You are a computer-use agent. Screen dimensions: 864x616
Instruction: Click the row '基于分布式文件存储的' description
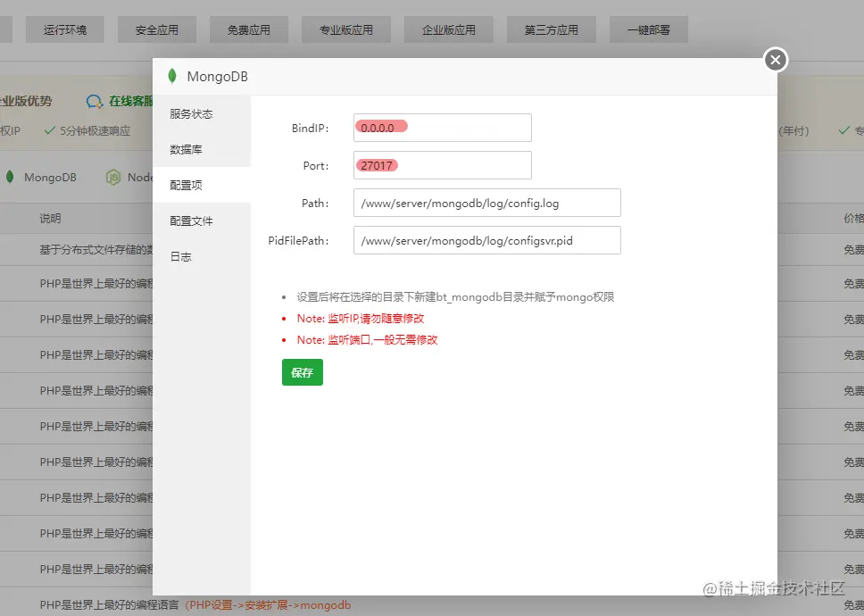tap(96, 250)
